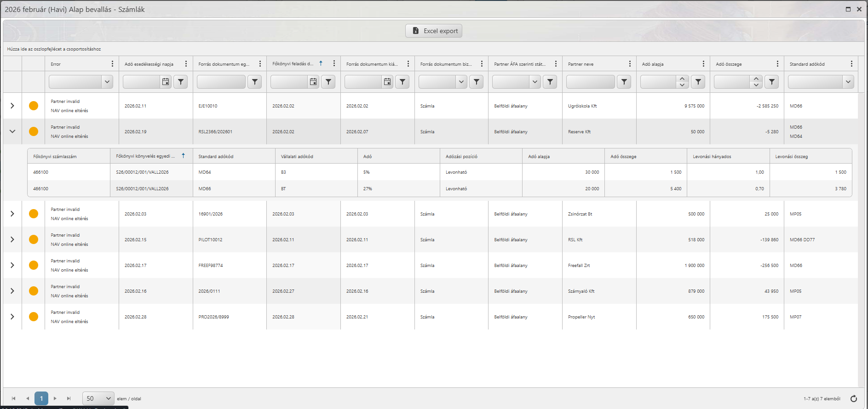Open the Partner neve column menu

(630, 64)
